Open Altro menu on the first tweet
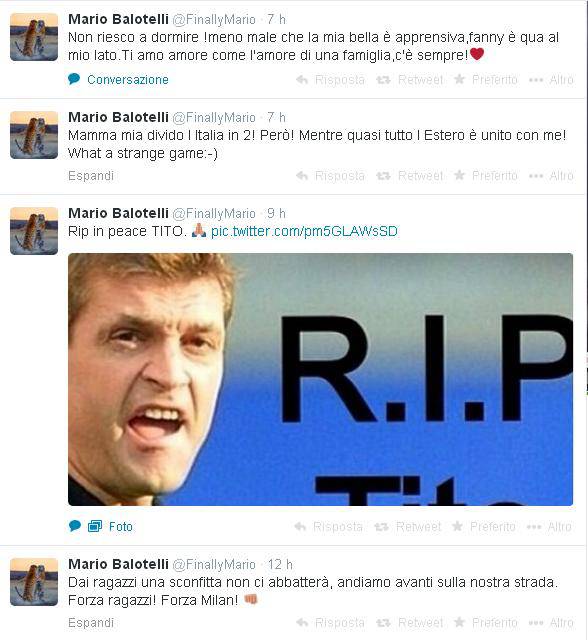588x640 pixels. click(x=551, y=80)
